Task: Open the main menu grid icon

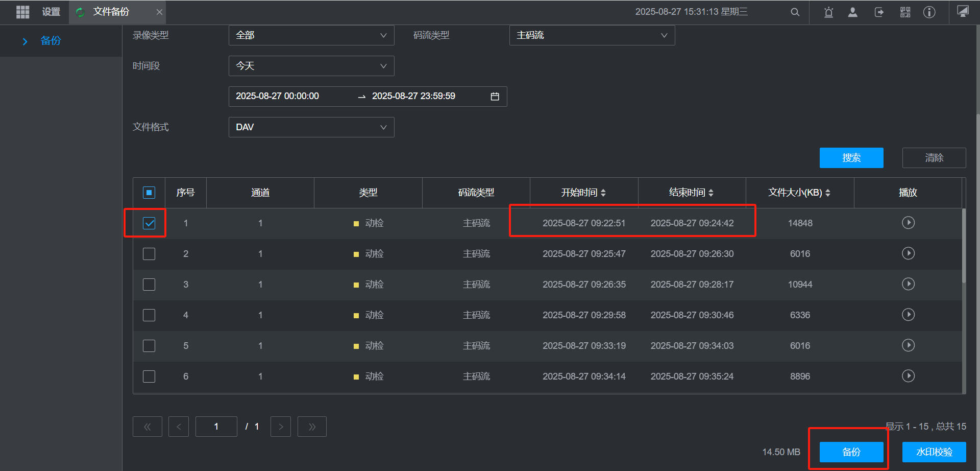Action: pyautogui.click(x=22, y=12)
